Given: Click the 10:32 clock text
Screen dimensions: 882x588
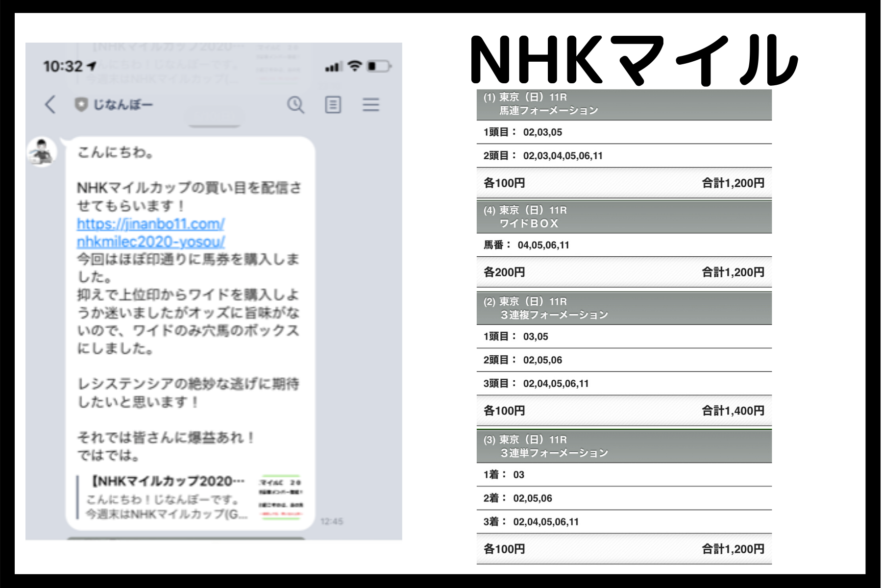Looking at the screenshot, I should (x=63, y=66).
